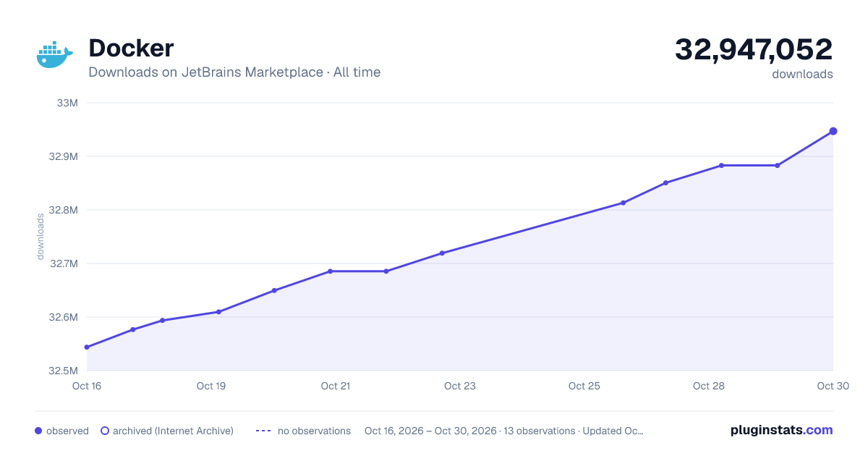Click the 'Oct 19' x-axis label
This screenshot has height=456, width=868.
(x=211, y=386)
